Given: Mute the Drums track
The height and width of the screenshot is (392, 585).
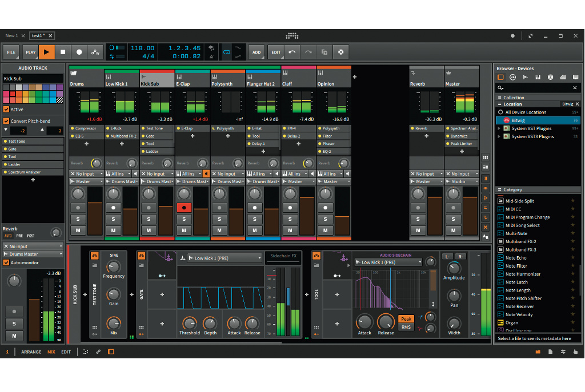Looking at the screenshot, I should point(78,230).
